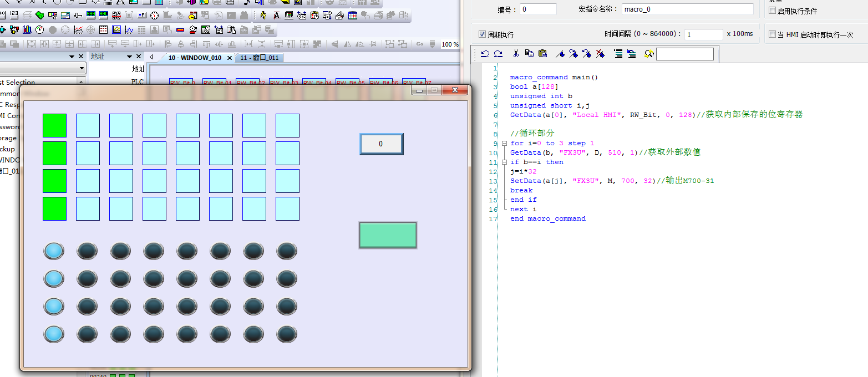Enable the 启用执行条件 checkbox
Image resolution: width=868 pixels, height=377 pixels.
click(x=773, y=11)
